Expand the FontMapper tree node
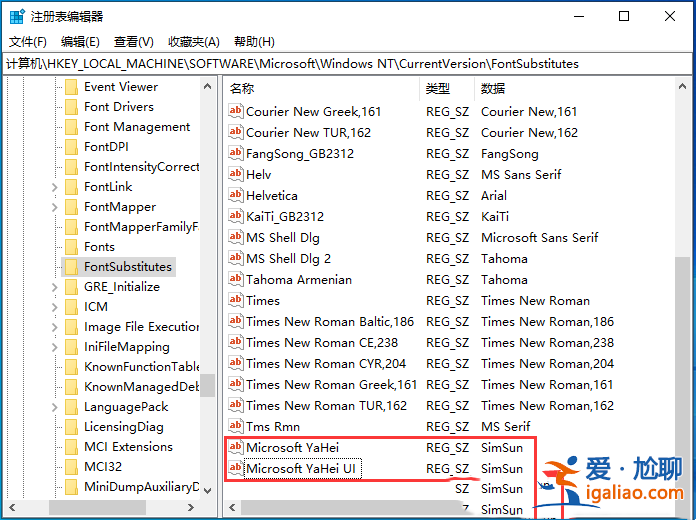Screen dimensions: 696x520 point(55,207)
